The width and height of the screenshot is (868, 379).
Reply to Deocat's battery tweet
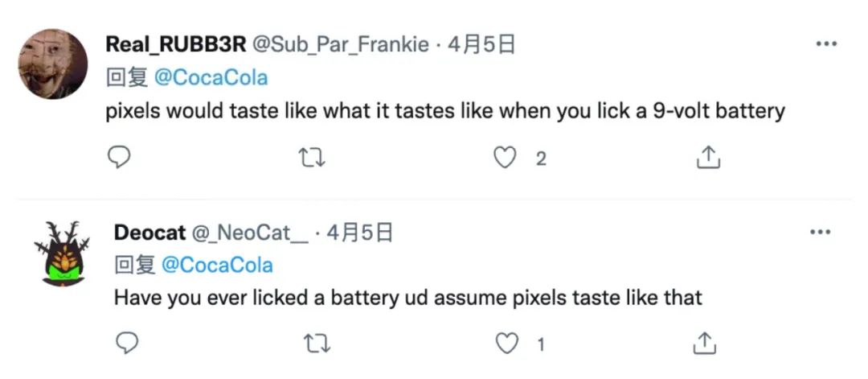click(x=127, y=344)
